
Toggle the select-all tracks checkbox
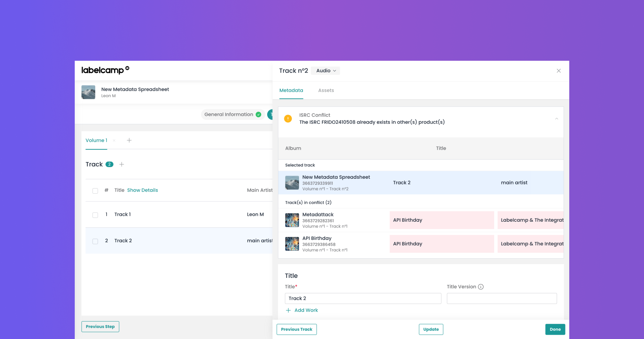coord(95,191)
